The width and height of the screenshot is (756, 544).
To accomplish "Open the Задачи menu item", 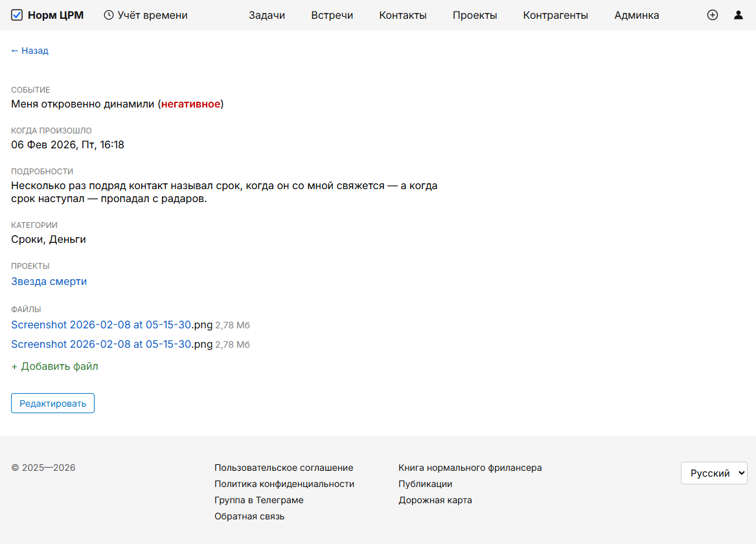I will (x=267, y=15).
